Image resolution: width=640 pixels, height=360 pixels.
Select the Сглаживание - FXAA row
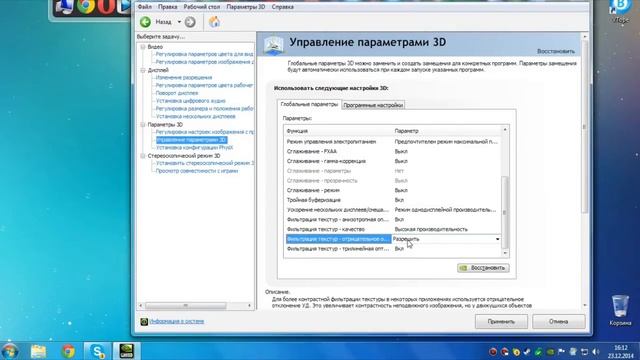tap(392, 151)
